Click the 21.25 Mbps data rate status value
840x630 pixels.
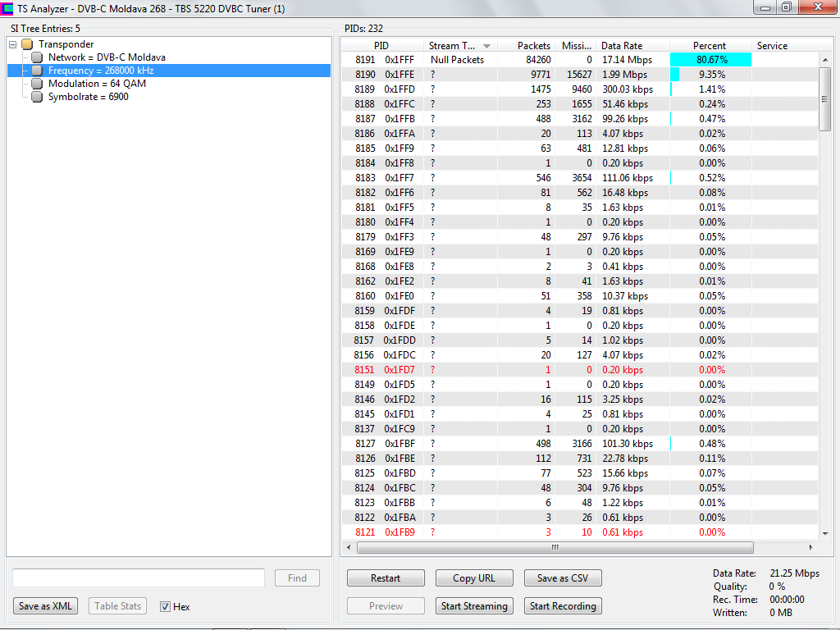[794, 573]
